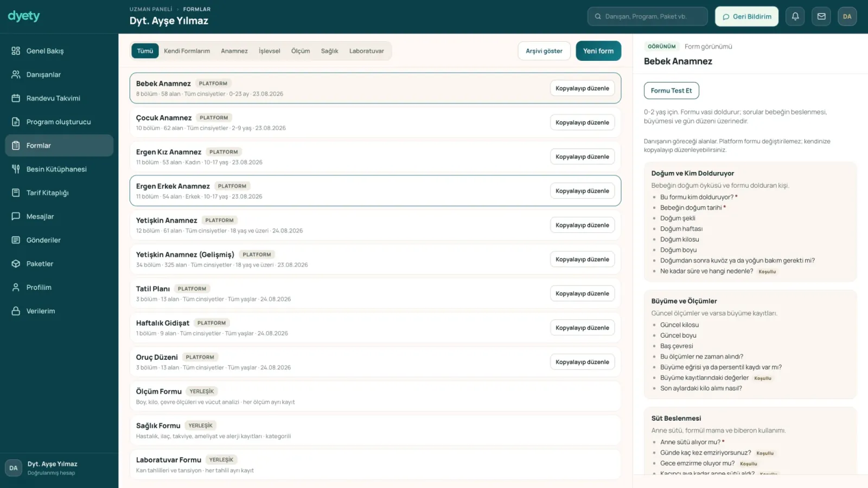Click the Formu Test Et button
The height and width of the screenshot is (488, 868).
click(x=671, y=91)
